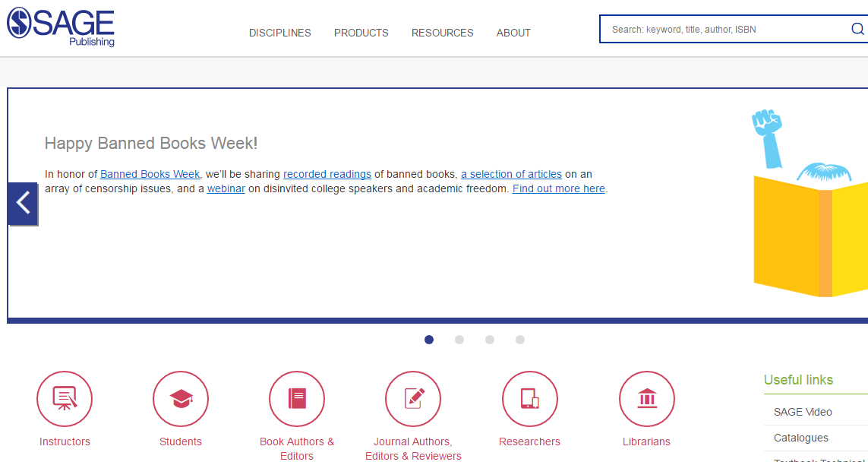The width and height of the screenshot is (868, 462).
Task: Open the Instructors presentation board icon
Action: 65,399
